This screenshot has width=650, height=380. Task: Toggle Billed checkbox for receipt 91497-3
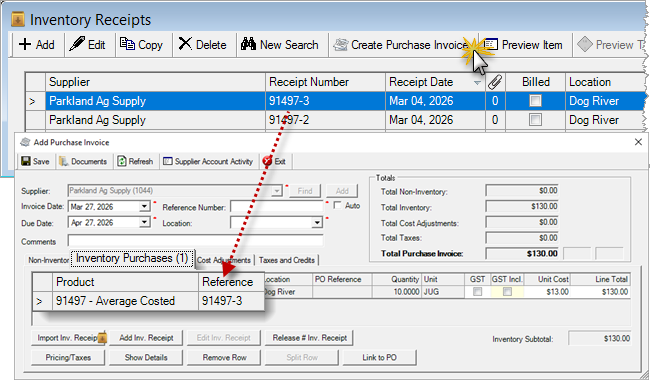click(535, 101)
